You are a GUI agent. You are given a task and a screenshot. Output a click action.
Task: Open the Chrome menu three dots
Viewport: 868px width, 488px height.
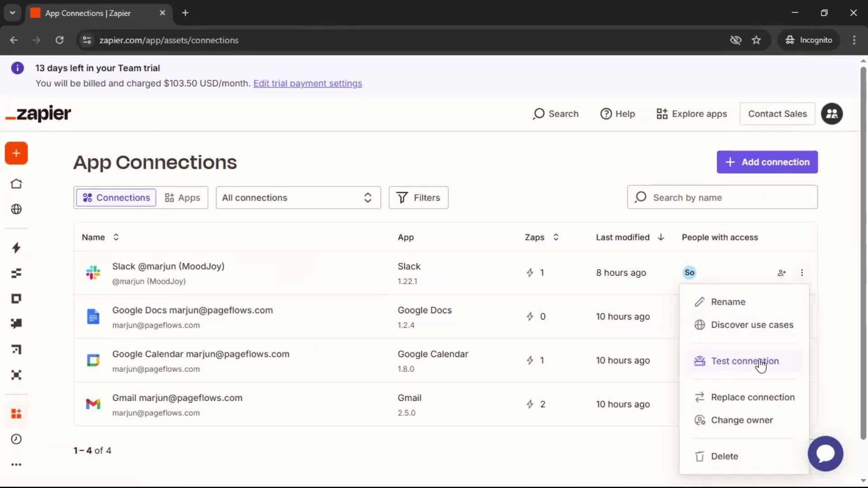(854, 40)
